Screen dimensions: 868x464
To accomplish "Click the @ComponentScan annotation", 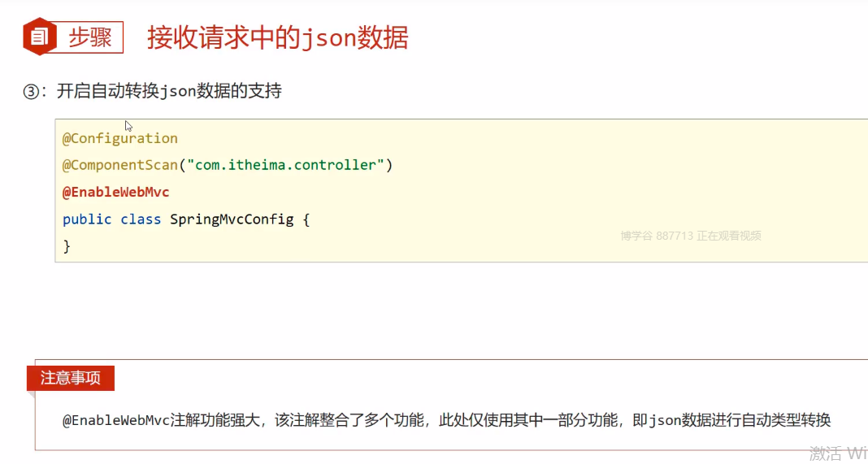I will click(x=119, y=165).
